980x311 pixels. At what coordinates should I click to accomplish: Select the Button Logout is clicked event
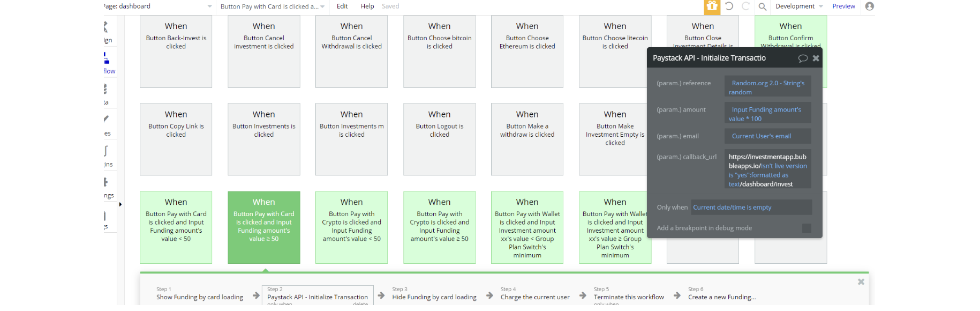[x=439, y=139]
